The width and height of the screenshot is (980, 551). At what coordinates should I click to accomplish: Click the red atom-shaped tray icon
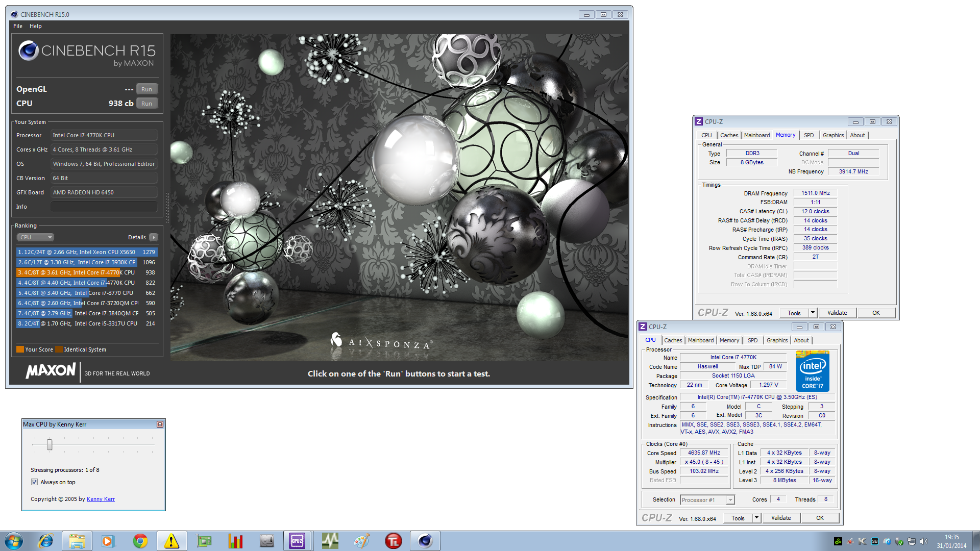click(850, 541)
